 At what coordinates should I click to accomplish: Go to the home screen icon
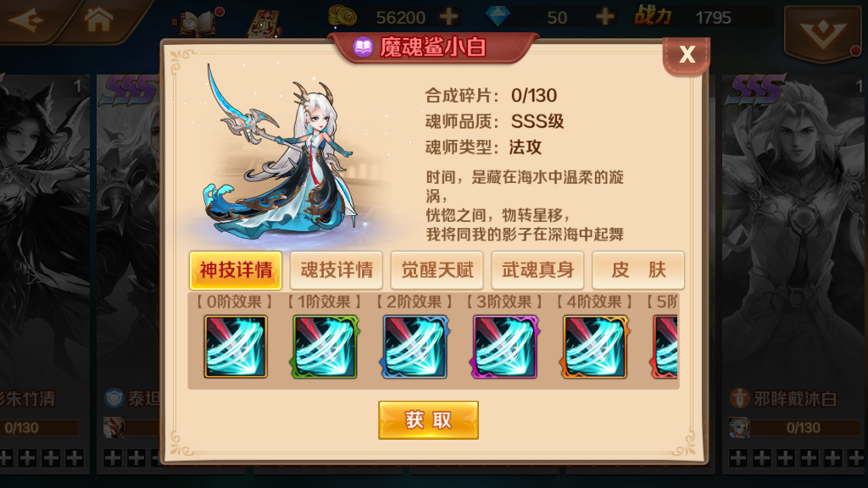tap(98, 20)
